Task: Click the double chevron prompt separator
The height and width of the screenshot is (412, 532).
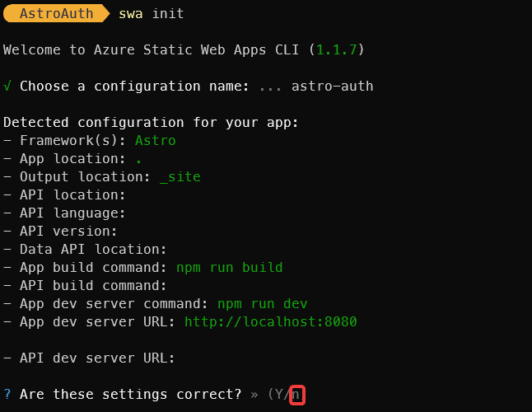Action: tap(254, 395)
